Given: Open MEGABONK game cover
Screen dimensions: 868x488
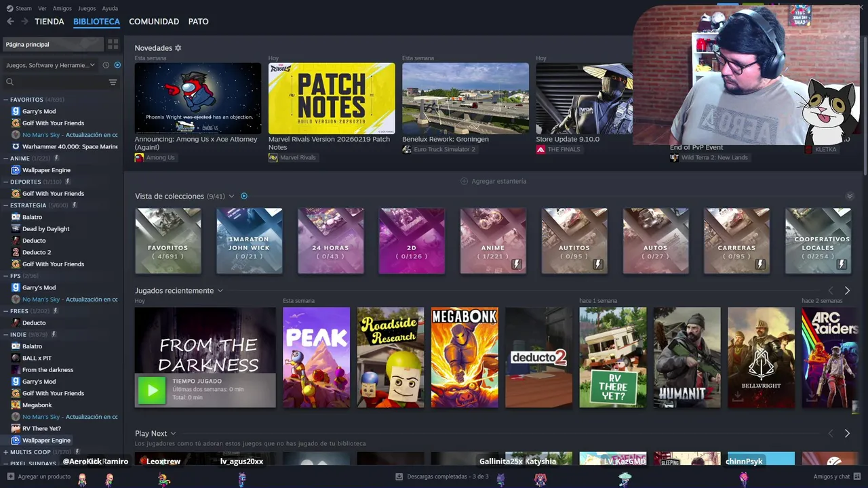Looking at the screenshot, I should pyautogui.click(x=465, y=358).
